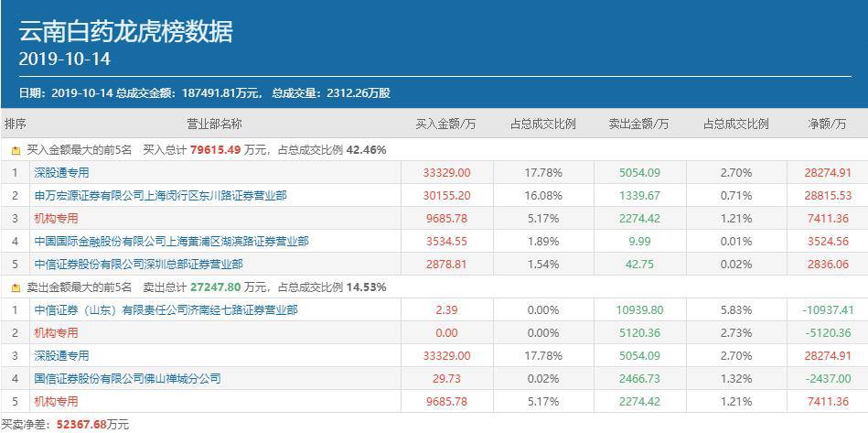Click the buy ratio 42.46%
This screenshot has width=868, height=433.
point(367,150)
